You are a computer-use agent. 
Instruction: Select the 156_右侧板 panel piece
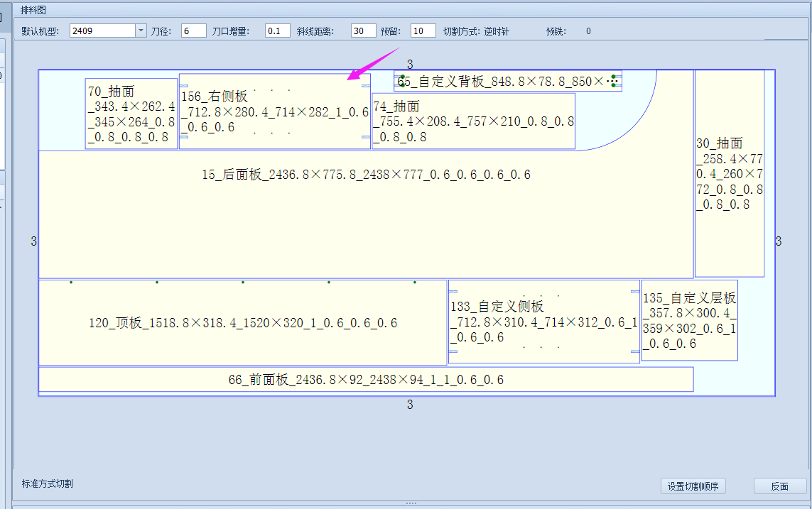274,111
